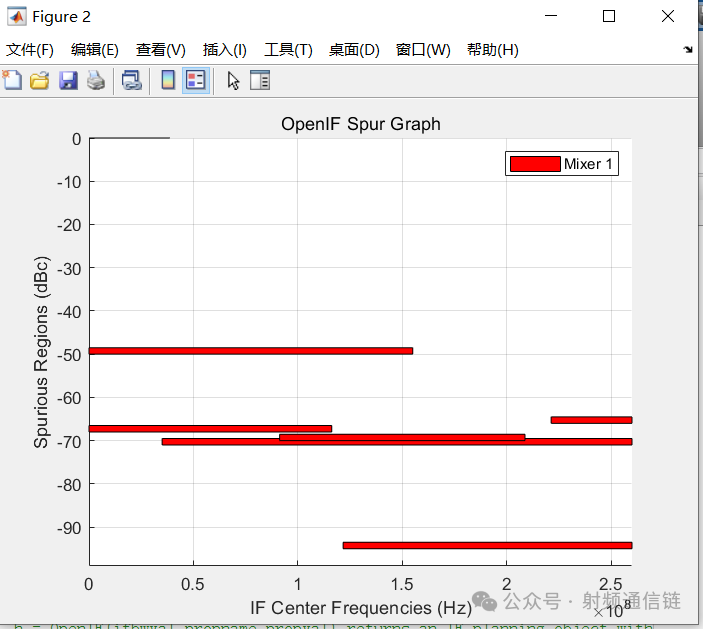
Task: Open the 插入(I) menu
Action: [225, 50]
